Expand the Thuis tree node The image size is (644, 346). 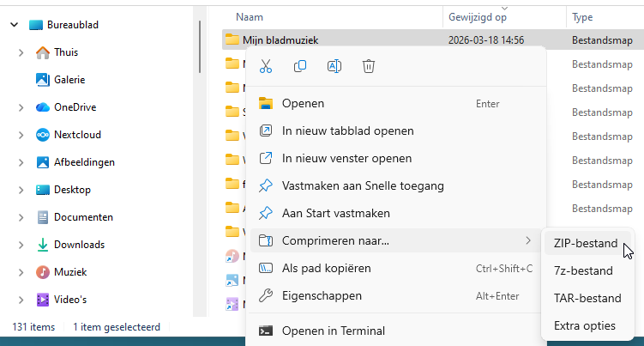pyautogui.click(x=21, y=52)
